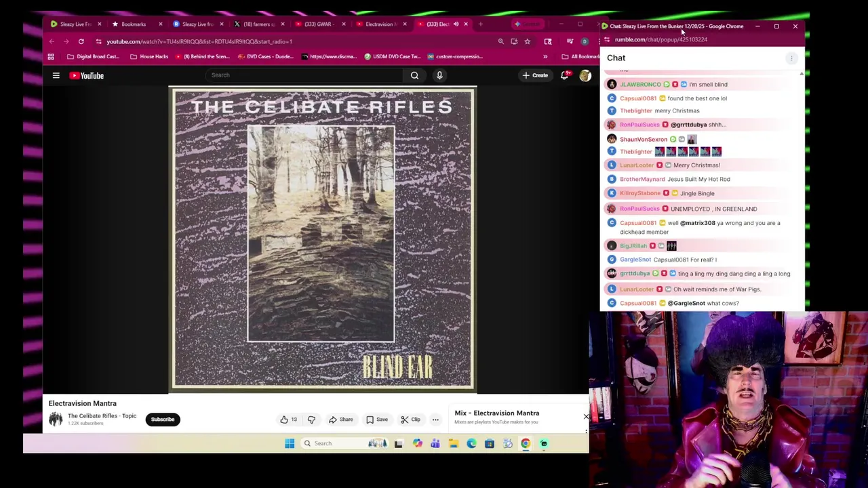View site information icon in address bar
868x488 pixels.
coord(98,41)
